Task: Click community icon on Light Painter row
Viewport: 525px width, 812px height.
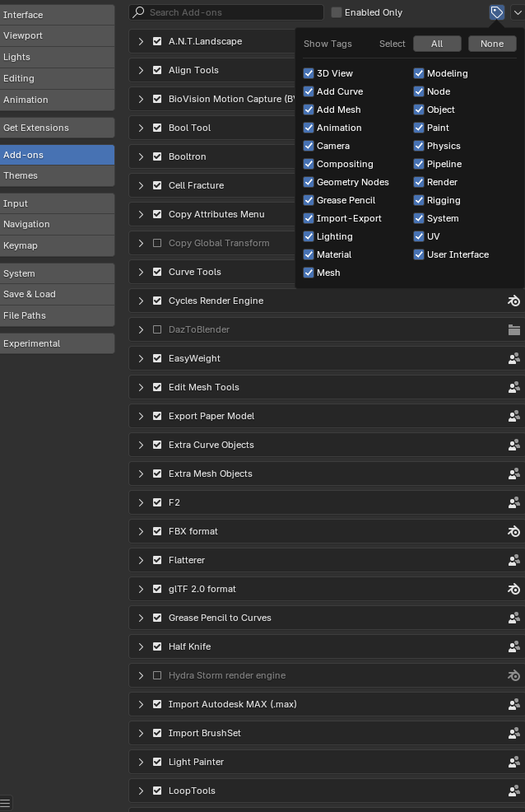Action: click(513, 763)
